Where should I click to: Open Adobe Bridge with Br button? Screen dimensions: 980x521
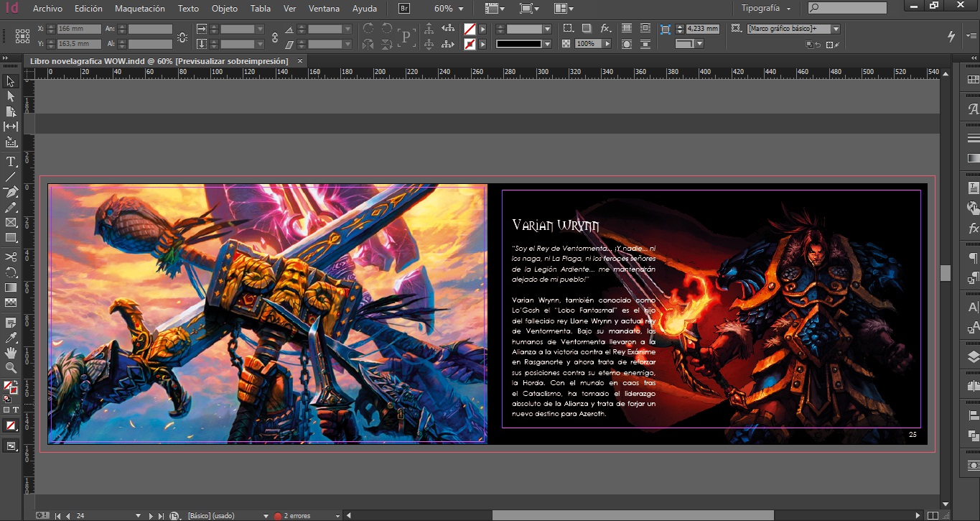tap(404, 9)
